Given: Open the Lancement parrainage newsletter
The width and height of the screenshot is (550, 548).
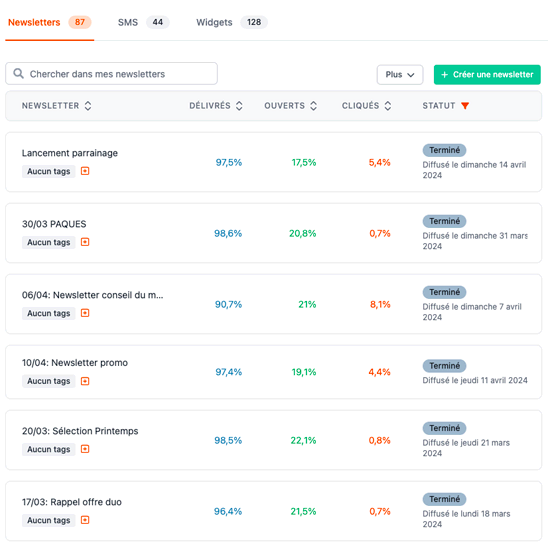Looking at the screenshot, I should pos(70,153).
